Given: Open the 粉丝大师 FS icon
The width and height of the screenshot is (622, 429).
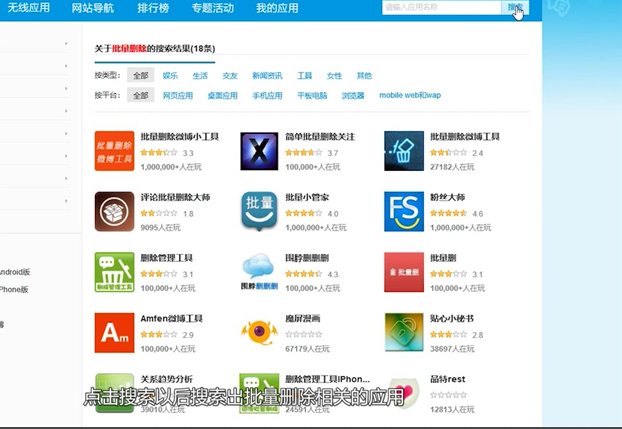Looking at the screenshot, I should (404, 212).
